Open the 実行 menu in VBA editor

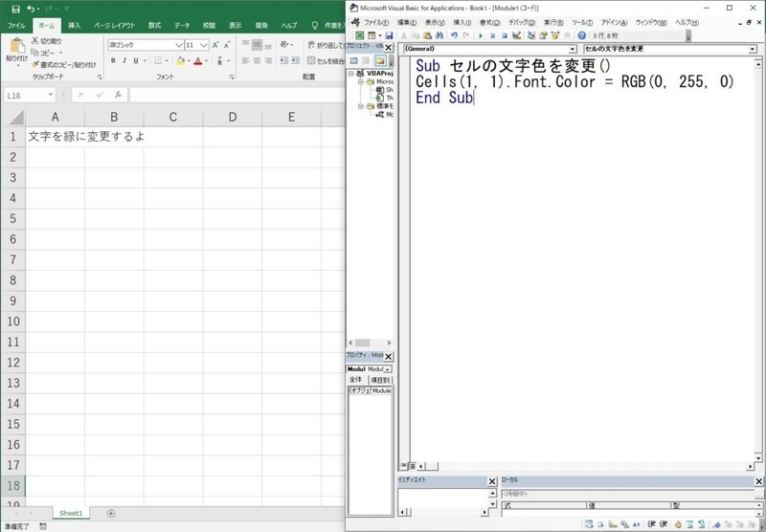coord(553,22)
